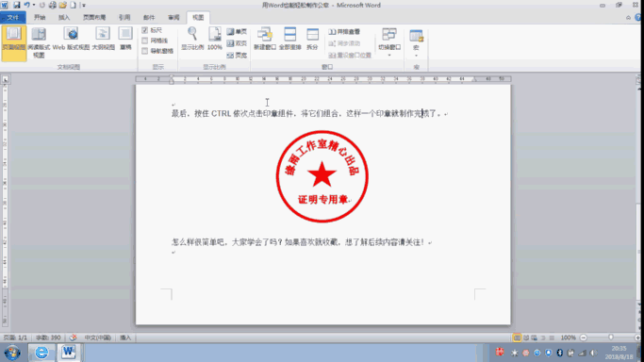Click word count 390 in status bar
644x362 pixels.
pyautogui.click(x=48, y=337)
